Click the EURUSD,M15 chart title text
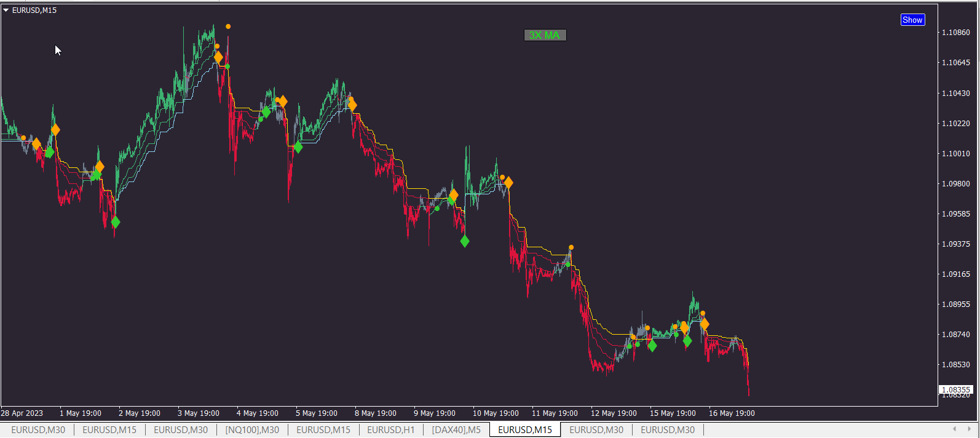The height and width of the screenshot is (438, 980). coord(34,10)
